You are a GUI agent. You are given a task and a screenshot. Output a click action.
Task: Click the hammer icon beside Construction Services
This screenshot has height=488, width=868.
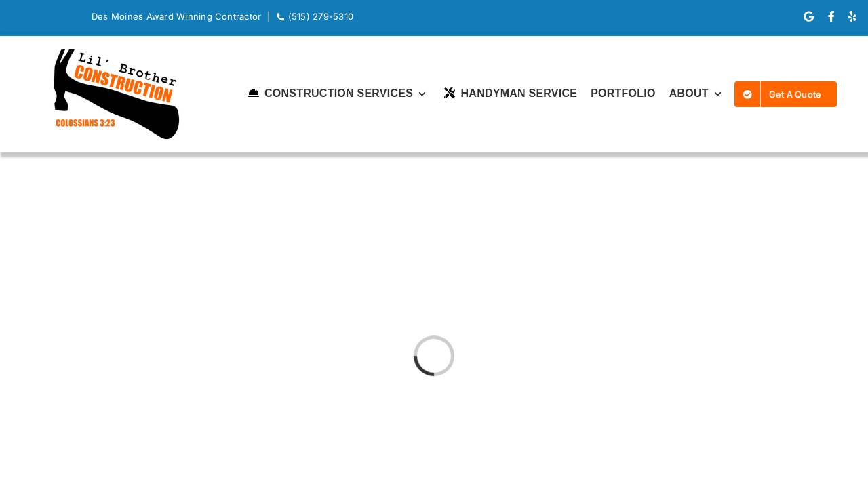click(254, 93)
